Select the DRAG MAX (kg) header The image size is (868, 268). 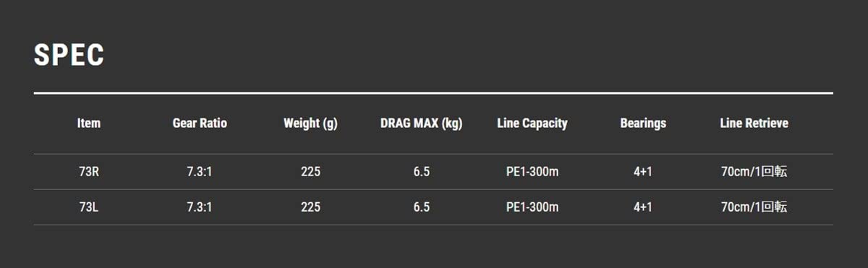[421, 124]
